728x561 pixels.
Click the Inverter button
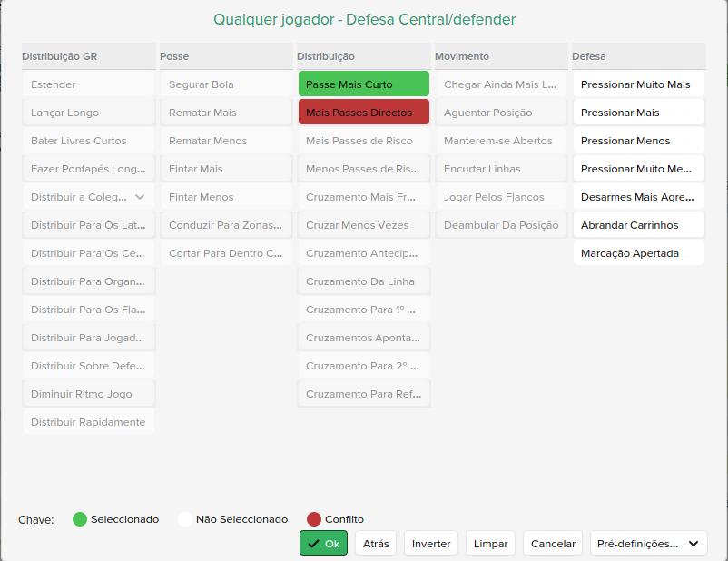click(x=431, y=543)
